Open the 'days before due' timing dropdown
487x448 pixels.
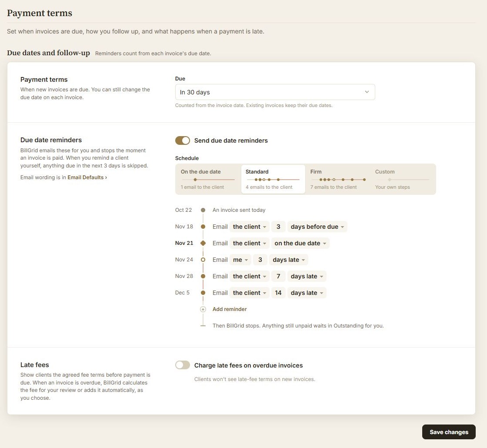tap(317, 227)
